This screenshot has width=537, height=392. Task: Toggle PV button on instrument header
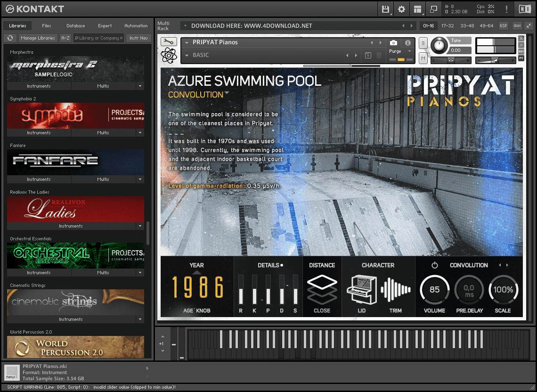tap(521, 58)
